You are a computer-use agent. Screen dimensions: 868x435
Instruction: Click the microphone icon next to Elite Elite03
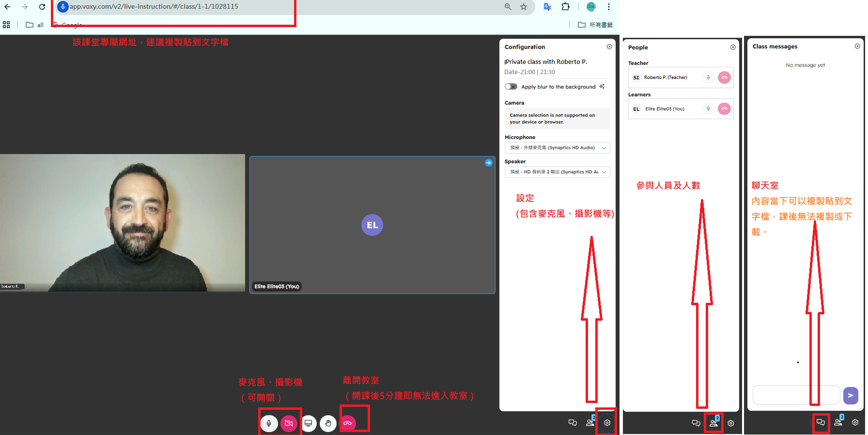coord(708,109)
